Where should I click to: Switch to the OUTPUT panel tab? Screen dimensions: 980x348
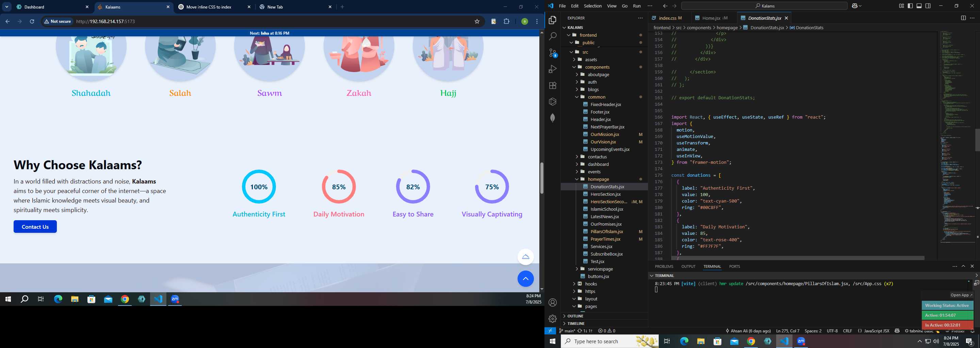pos(688,266)
